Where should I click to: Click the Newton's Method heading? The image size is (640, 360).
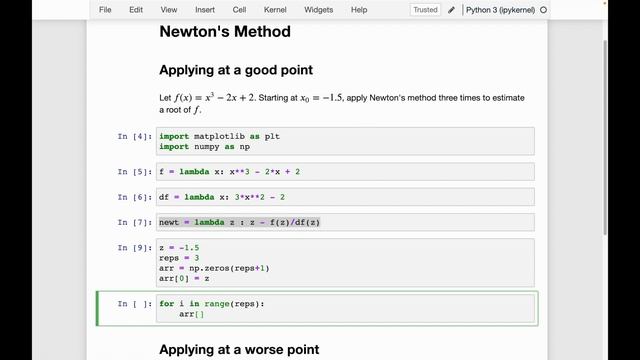225,31
